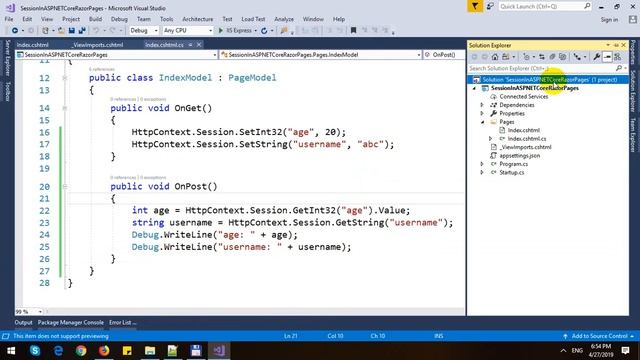Viewport: 640px width, 360px height.
Task: Click the Solution Explorer search magnifier icon
Action: coord(619,68)
